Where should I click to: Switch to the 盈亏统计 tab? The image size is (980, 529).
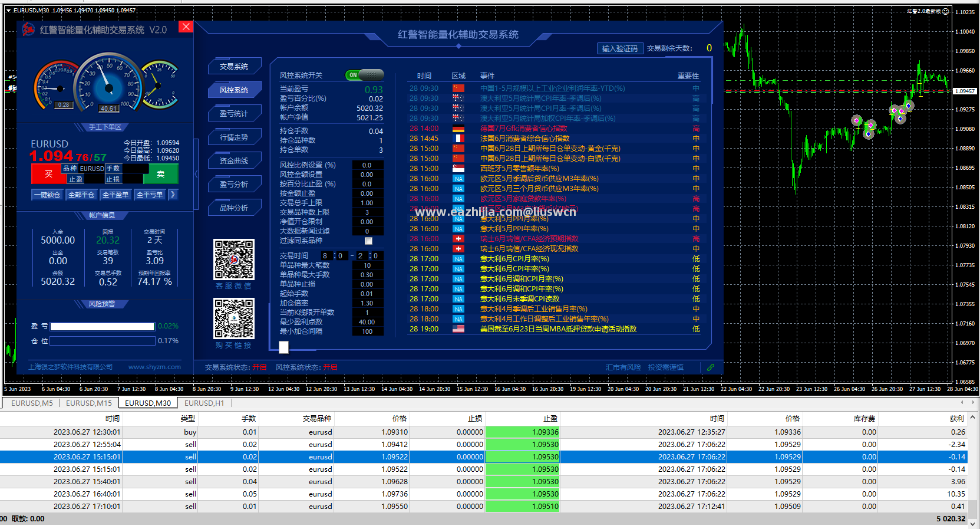(x=235, y=114)
